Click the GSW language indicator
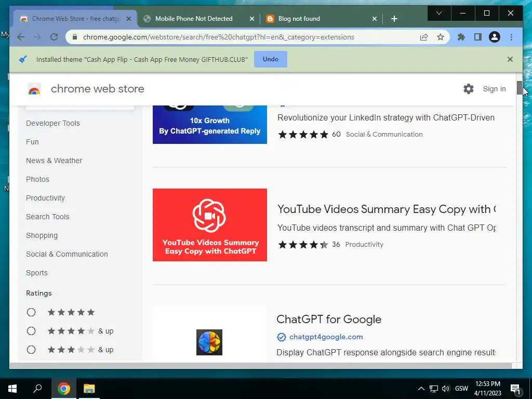Viewport: 532px width, 399px height. coord(461,389)
